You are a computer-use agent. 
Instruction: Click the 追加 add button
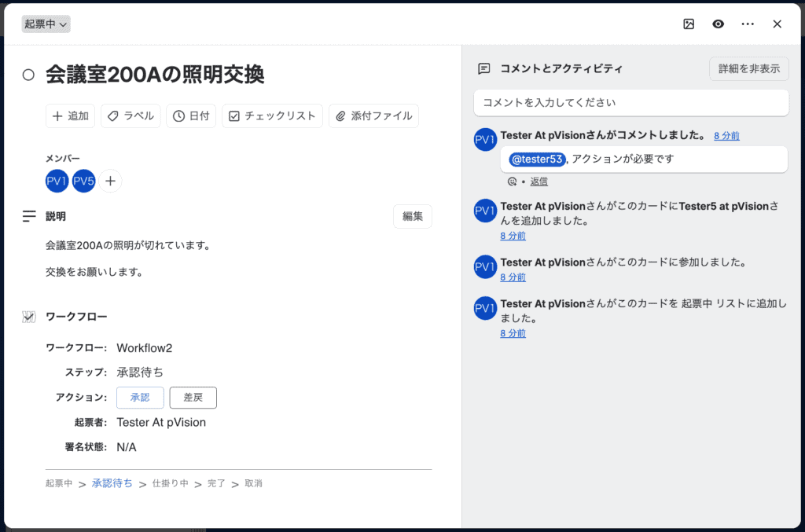click(x=70, y=116)
